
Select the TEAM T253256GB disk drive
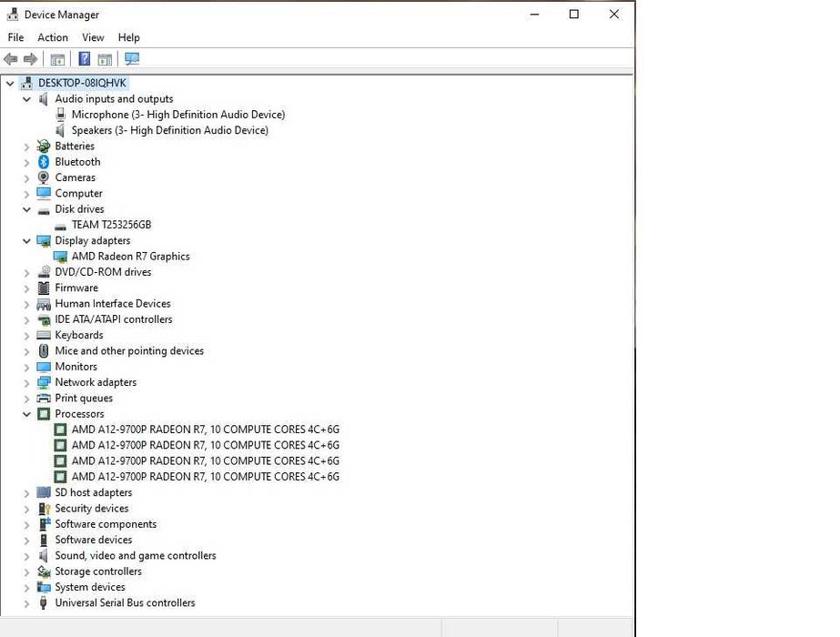(111, 225)
